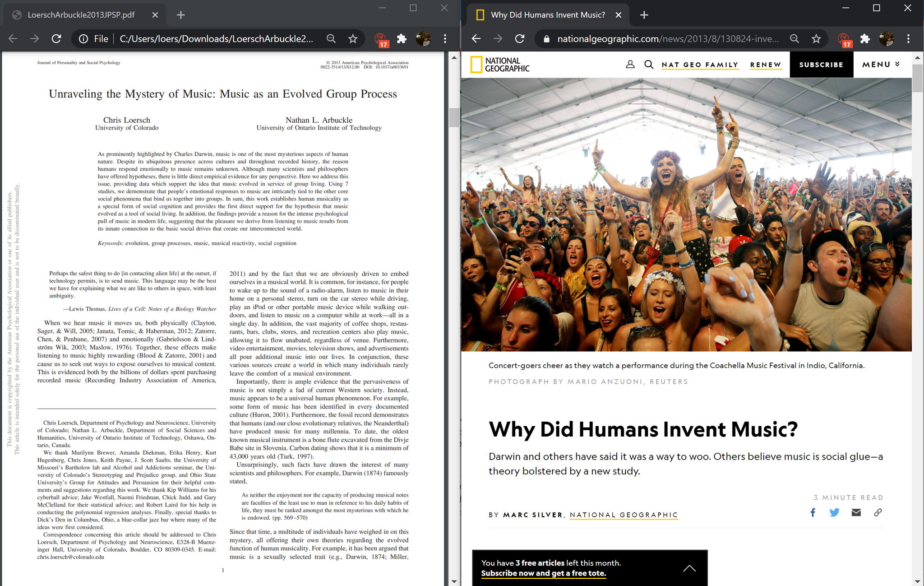924x586 pixels.
Task: Open ad blocker extension in National Geographic window
Action: point(845,39)
